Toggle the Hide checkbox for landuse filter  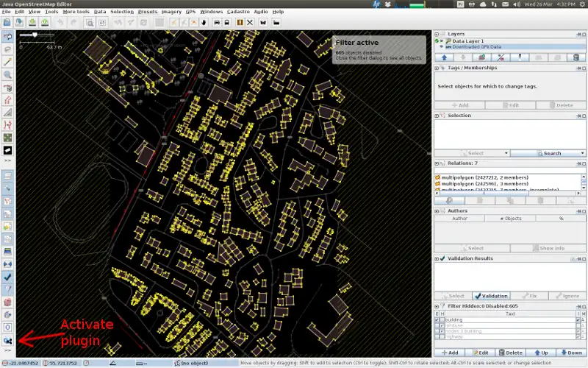click(x=442, y=326)
